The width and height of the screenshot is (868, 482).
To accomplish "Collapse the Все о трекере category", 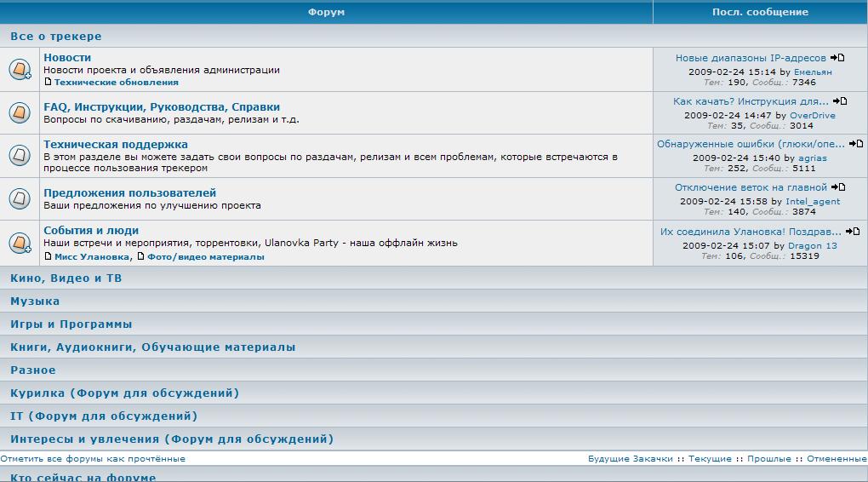I will [56, 36].
